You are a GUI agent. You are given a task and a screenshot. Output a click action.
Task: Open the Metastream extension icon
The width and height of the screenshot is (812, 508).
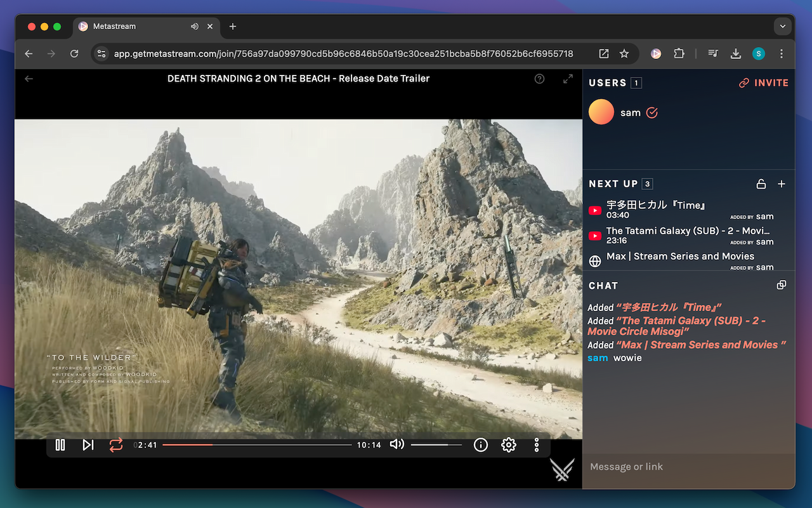click(x=656, y=54)
